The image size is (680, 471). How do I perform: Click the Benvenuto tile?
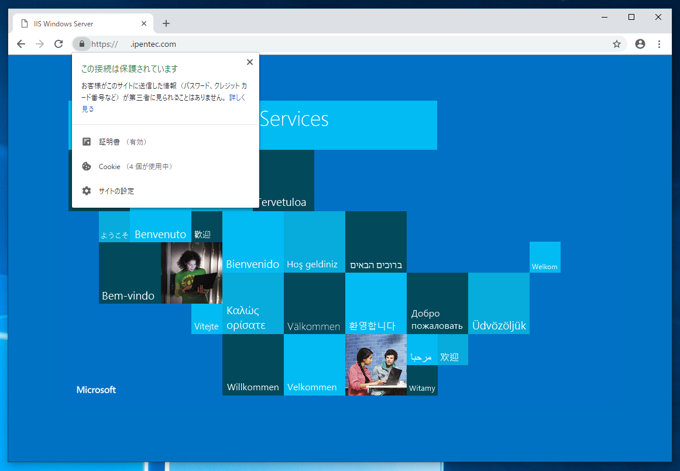pos(160,226)
